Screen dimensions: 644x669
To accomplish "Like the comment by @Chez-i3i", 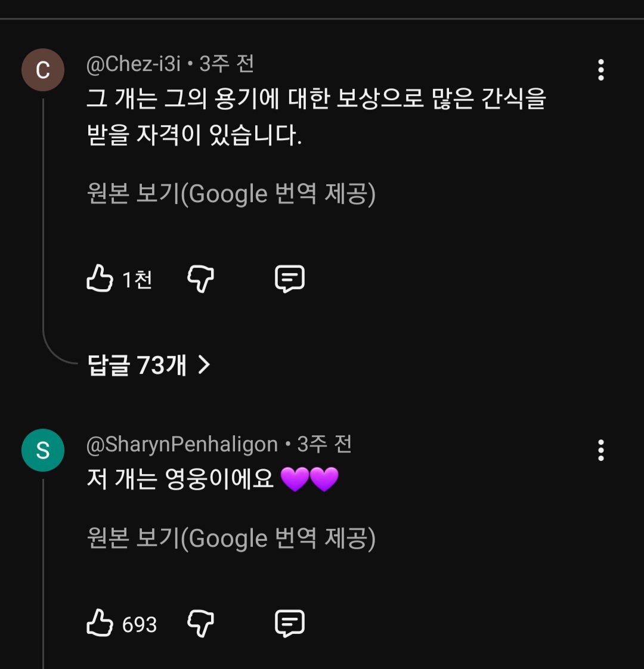I will pos(100,279).
